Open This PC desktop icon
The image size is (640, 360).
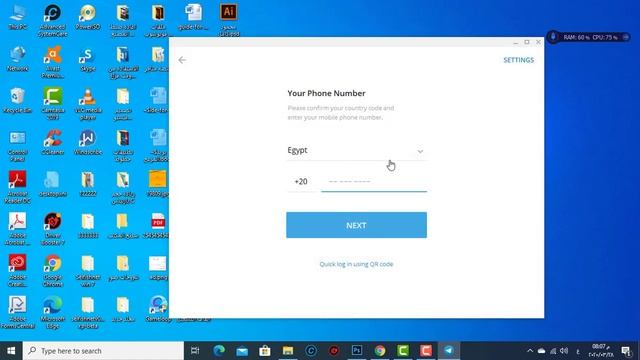click(x=18, y=17)
